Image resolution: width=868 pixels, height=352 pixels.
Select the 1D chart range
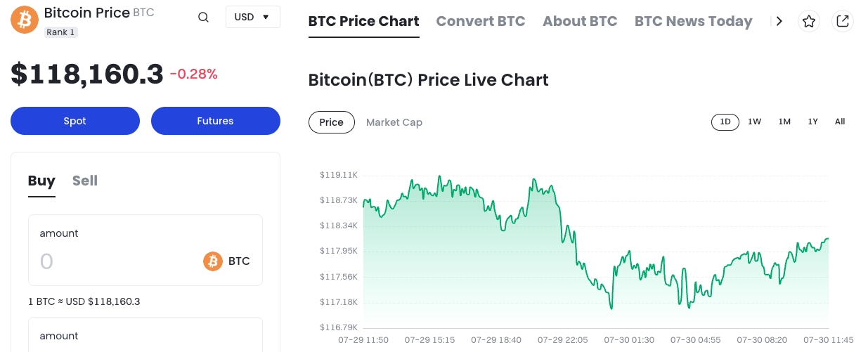(x=725, y=122)
